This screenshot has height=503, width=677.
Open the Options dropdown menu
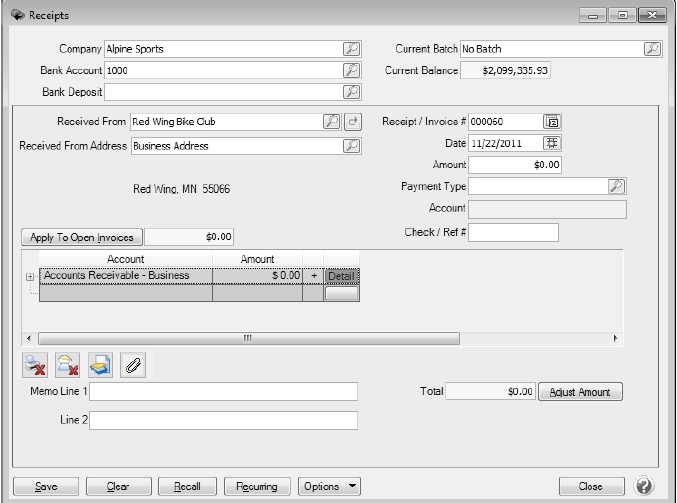[x=330, y=487]
